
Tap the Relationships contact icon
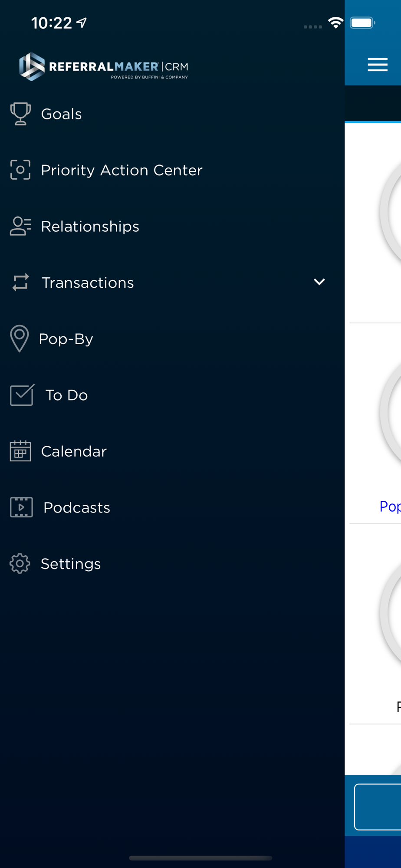[20, 226]
